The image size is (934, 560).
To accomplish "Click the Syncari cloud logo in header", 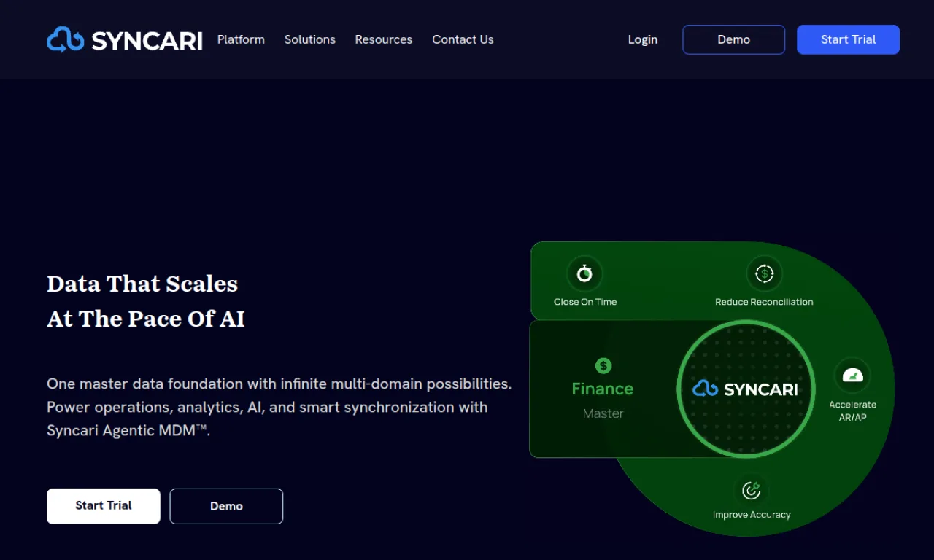I will (125, 39).
